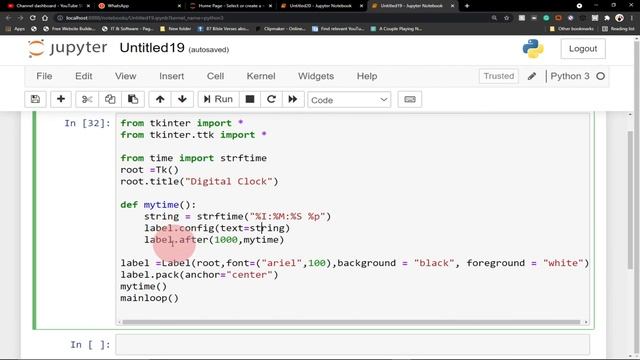Reload the page
Viewport: 640px width, 360px height.
pos(33,18)
